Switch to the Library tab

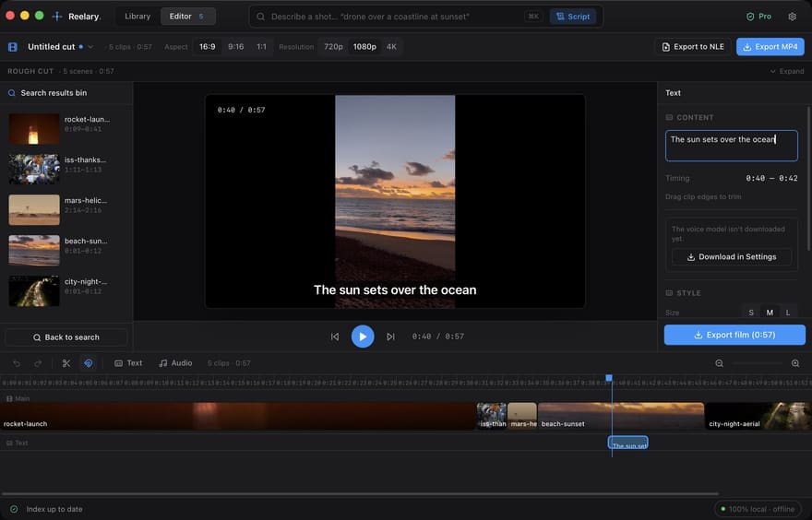coord(137,17)
